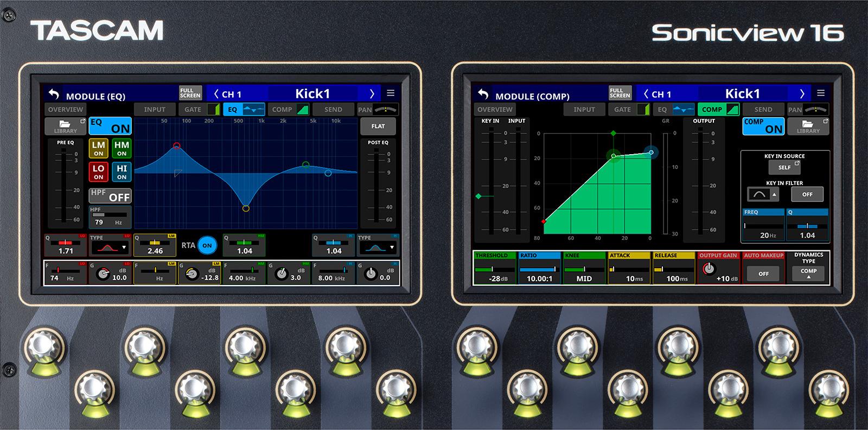
Task: Go to previous channel on COMP screen
Action: point(646,94)
